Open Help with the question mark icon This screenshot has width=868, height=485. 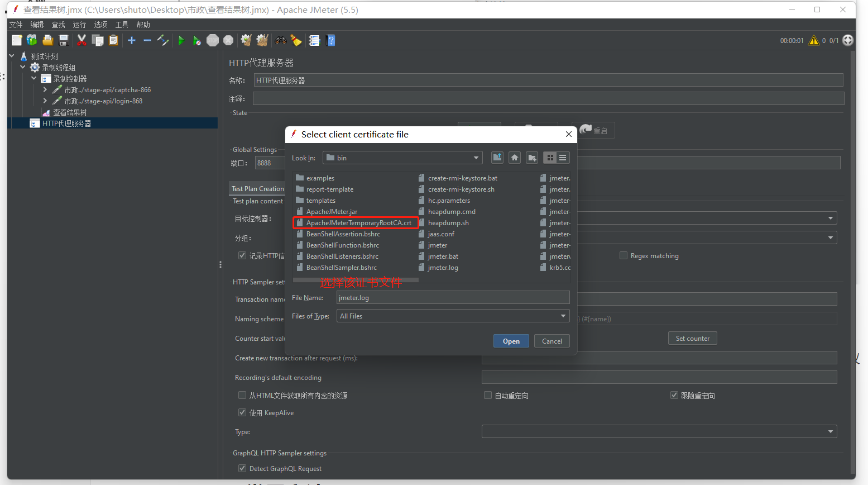click(330, 40)
